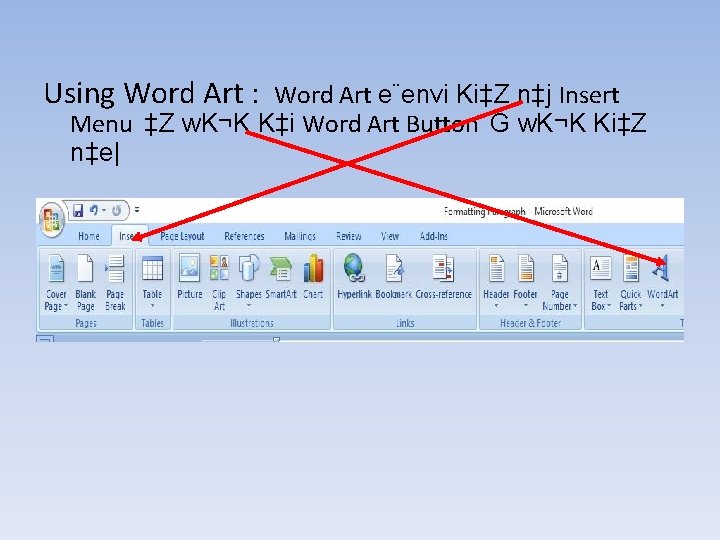Viewport: 720px width, 540px height.
Task: Go to the References tab
Action: pos(244,236)
